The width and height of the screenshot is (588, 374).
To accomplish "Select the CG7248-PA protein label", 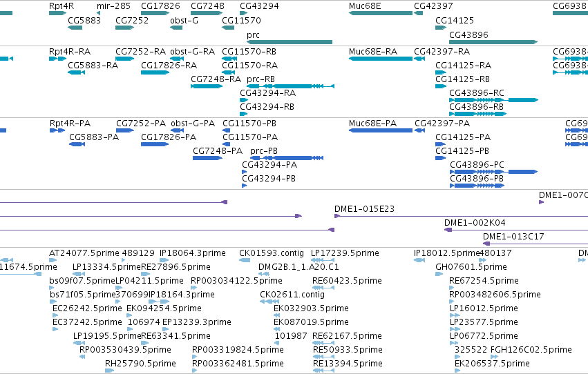I will pos(218,151).
